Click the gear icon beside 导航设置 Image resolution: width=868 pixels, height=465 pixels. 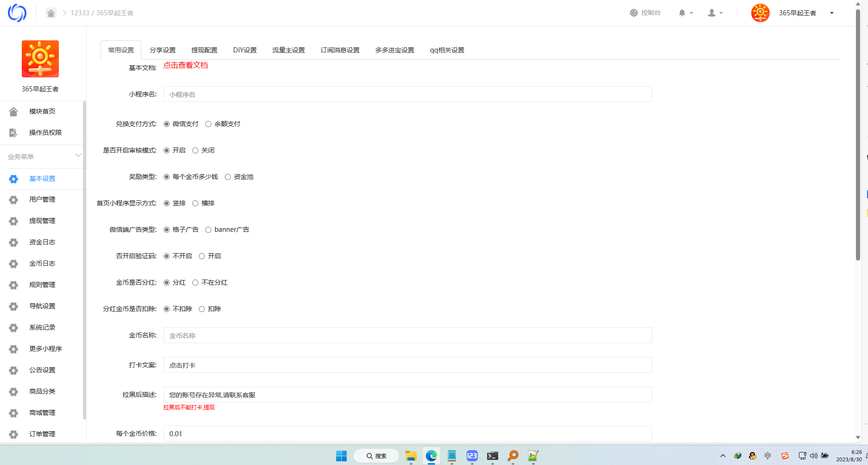13,306
